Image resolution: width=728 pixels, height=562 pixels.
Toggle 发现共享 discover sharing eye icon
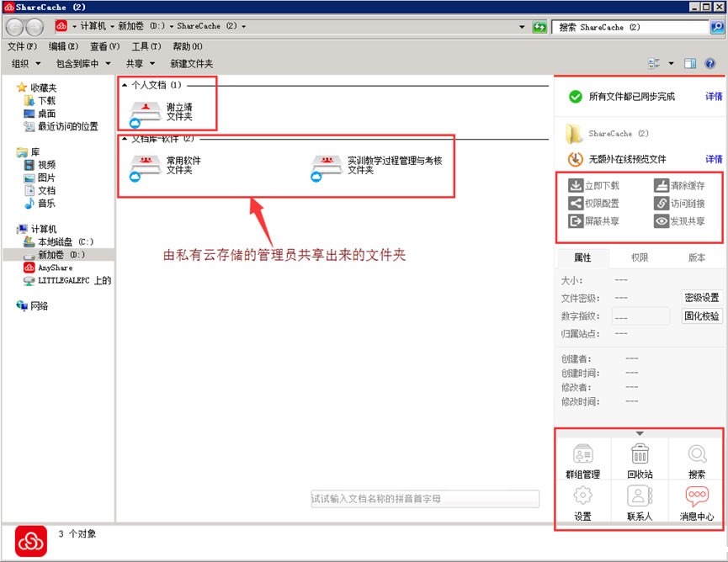(x=662, y=221)
